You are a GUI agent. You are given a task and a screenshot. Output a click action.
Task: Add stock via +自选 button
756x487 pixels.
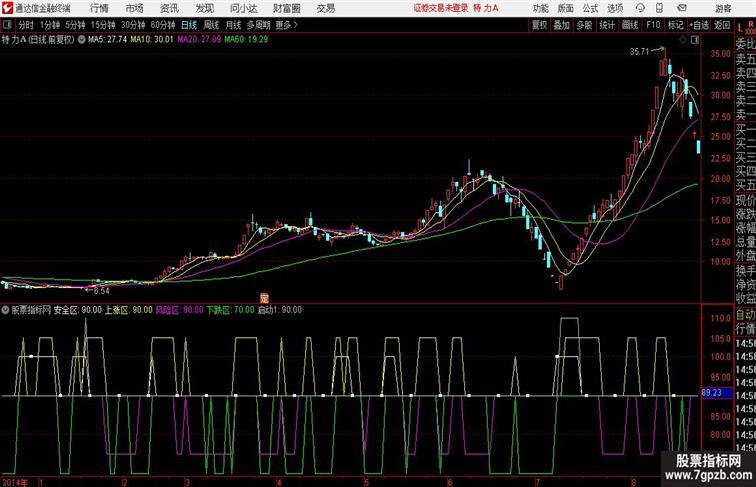pos(699,25)
